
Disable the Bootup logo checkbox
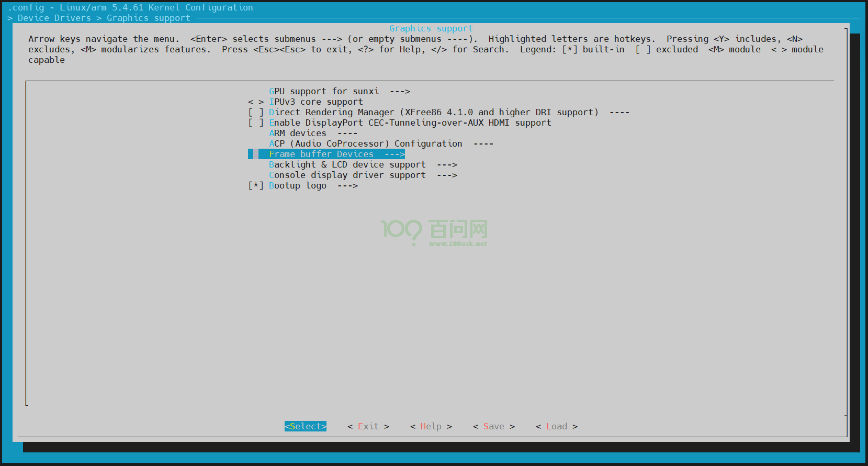click(x=255, y=185)
